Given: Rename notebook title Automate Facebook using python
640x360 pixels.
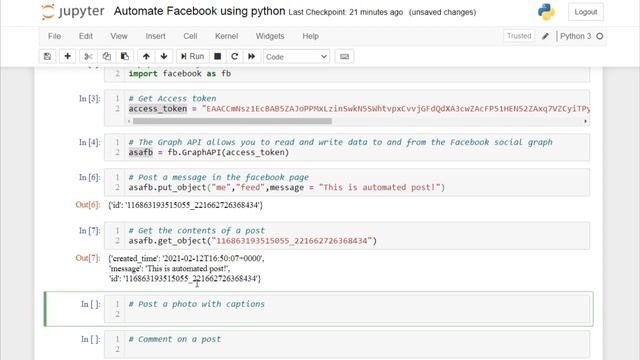Looking at the screenshot, I should (200, 11).
